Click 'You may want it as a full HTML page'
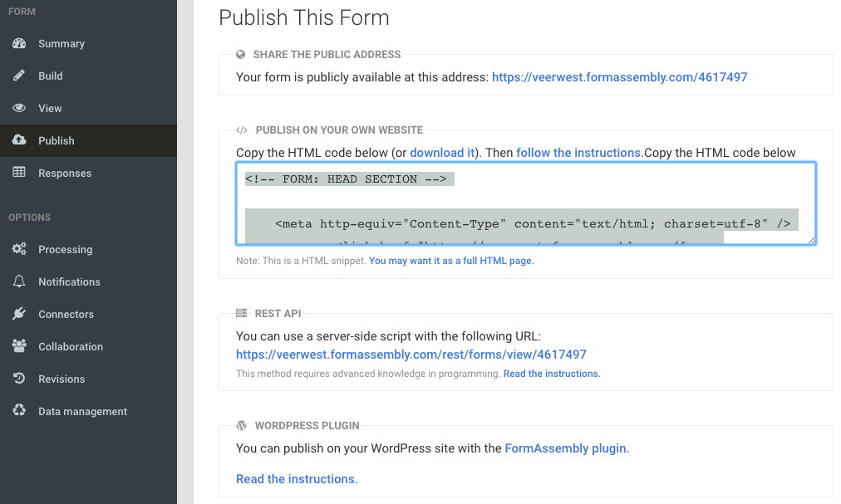The height and width of the screenshot is (504, 841). point(451,261)
